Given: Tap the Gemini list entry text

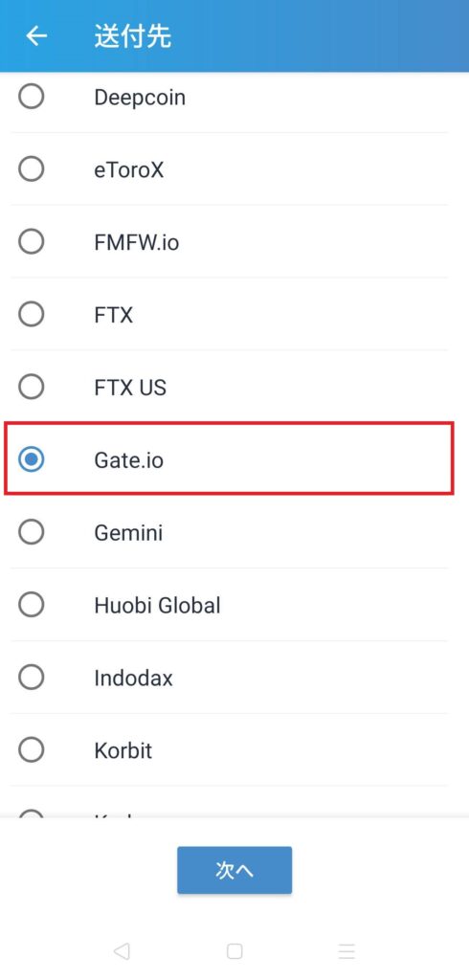Looking at the screenshot, I should (x=128, y=532).
